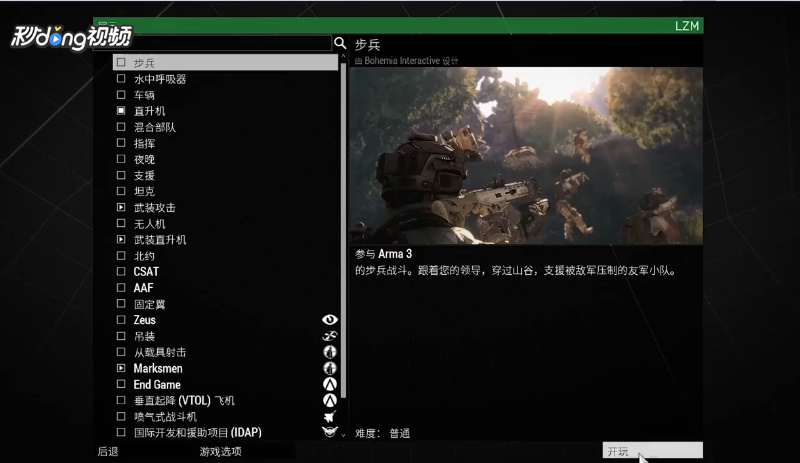The height and width of the screenshot is (463, 800).
Task: Click the Zeus DLC eye icon
Action: coord(330,320)
